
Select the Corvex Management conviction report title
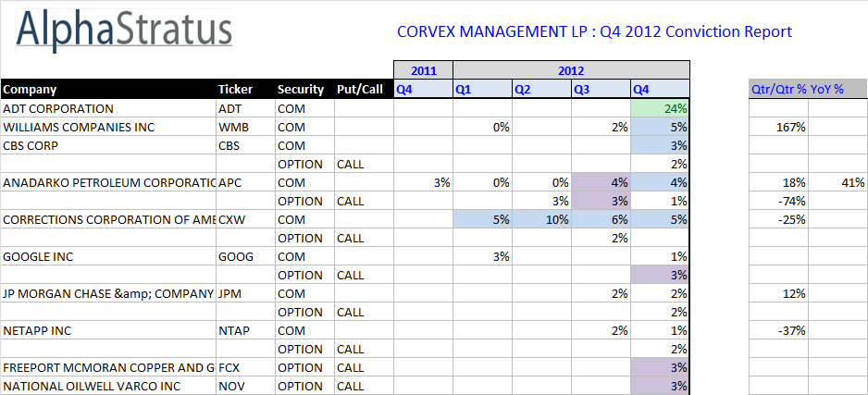point(594,31)
